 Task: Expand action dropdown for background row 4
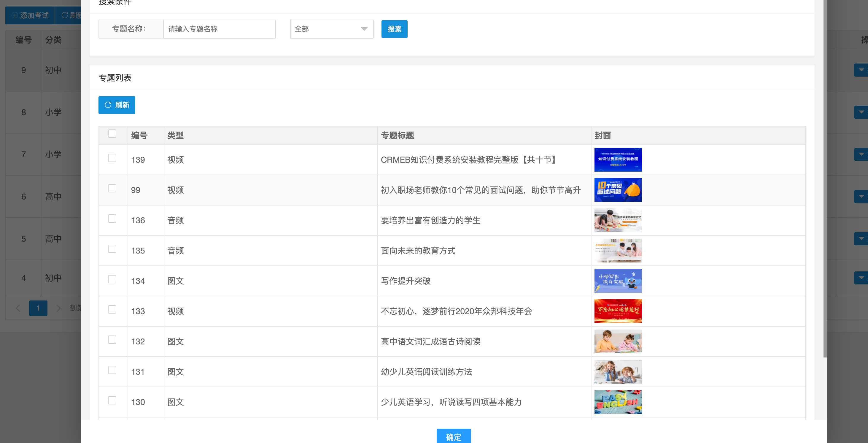[861, 278]
